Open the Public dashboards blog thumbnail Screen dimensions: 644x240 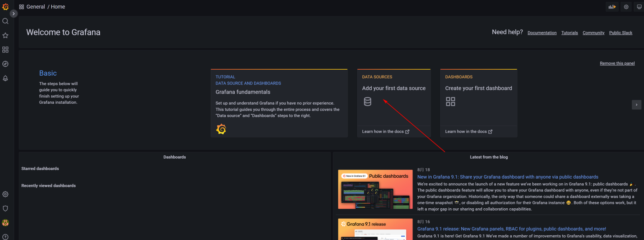[x=375, y=189]
